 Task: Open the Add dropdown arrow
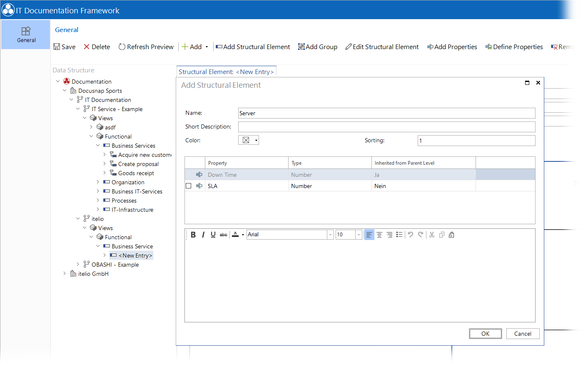tap(207, 47)
